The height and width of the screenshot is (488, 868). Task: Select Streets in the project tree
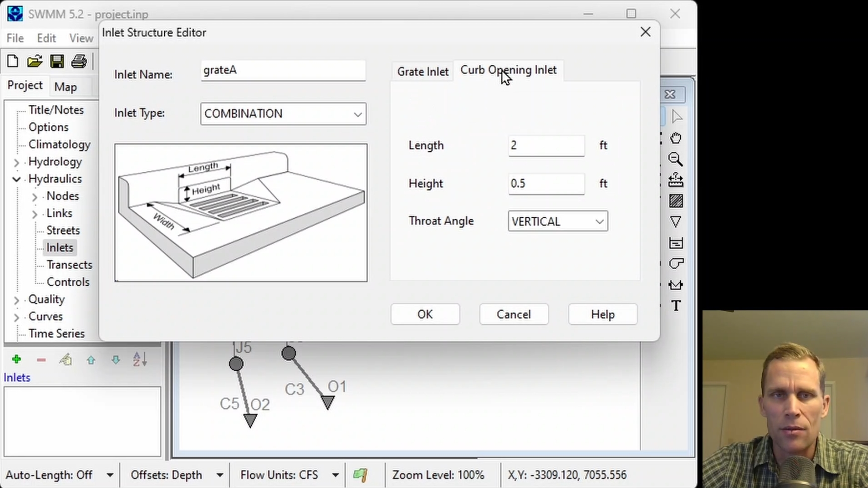click(63, 230)
